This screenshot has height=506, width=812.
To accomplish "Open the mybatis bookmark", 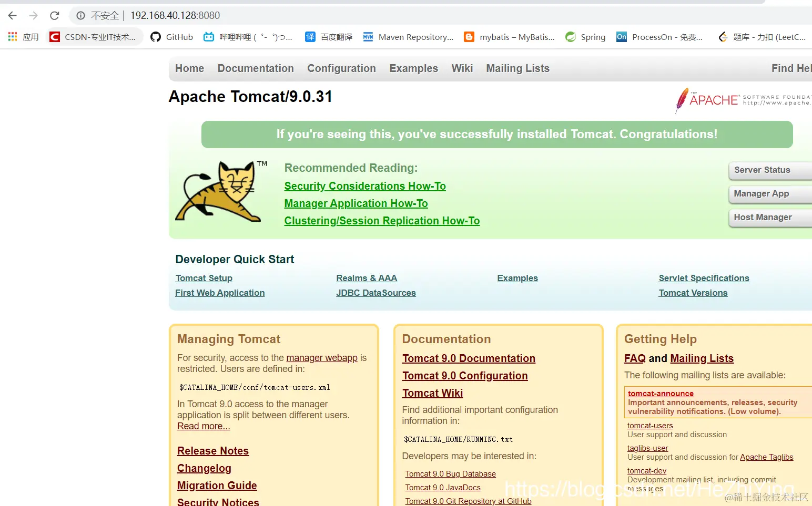I will 510,37.
